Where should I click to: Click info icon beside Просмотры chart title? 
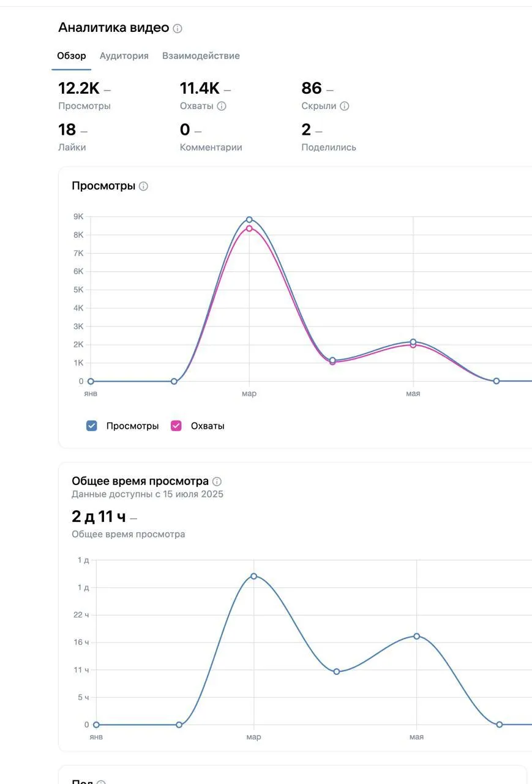143,186
